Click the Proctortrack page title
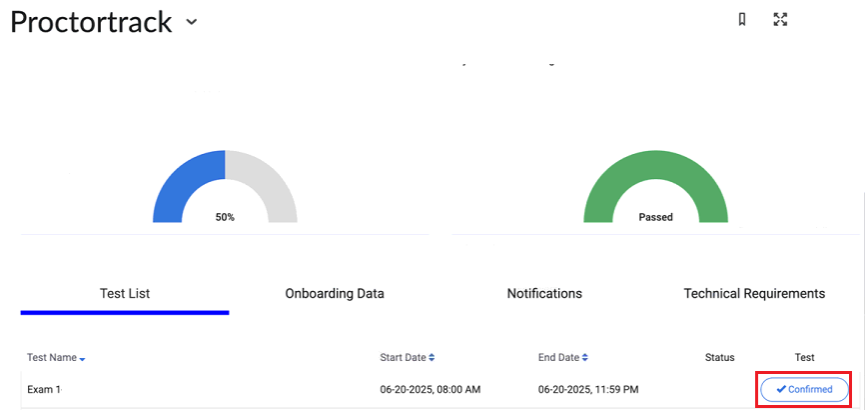The height and width of the screenshot is (418, 868). (x=91, y=22)
